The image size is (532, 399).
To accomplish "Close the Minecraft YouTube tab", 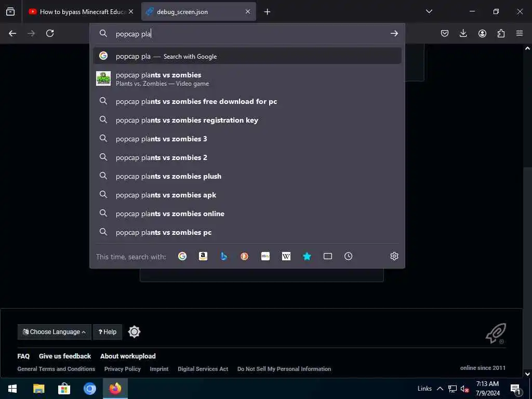I will click(x=131, y=11).
